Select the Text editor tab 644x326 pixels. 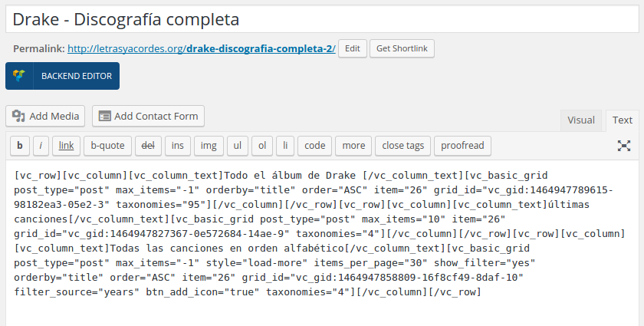(x=623, y=120)
